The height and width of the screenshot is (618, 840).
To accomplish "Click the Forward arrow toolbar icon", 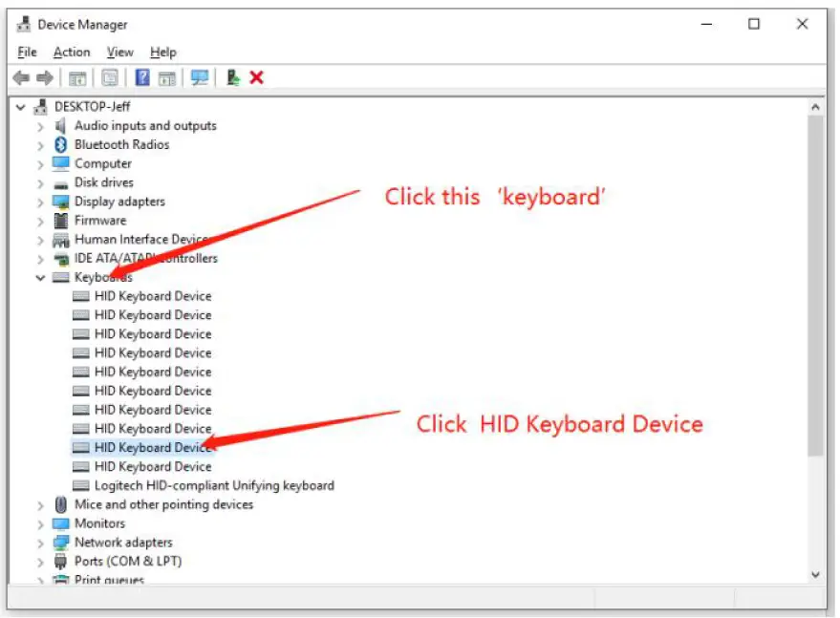I will click(45, 78).
